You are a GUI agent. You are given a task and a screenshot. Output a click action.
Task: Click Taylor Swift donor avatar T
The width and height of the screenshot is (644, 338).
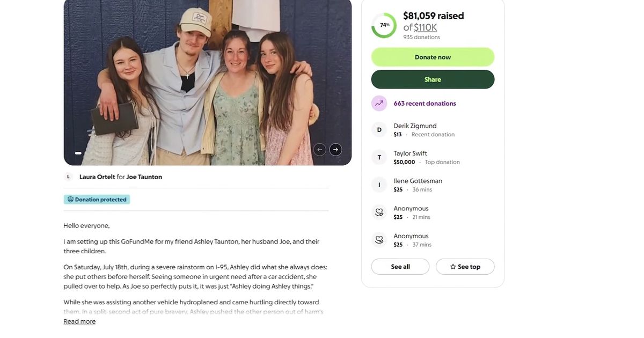(x=379, y=157)
